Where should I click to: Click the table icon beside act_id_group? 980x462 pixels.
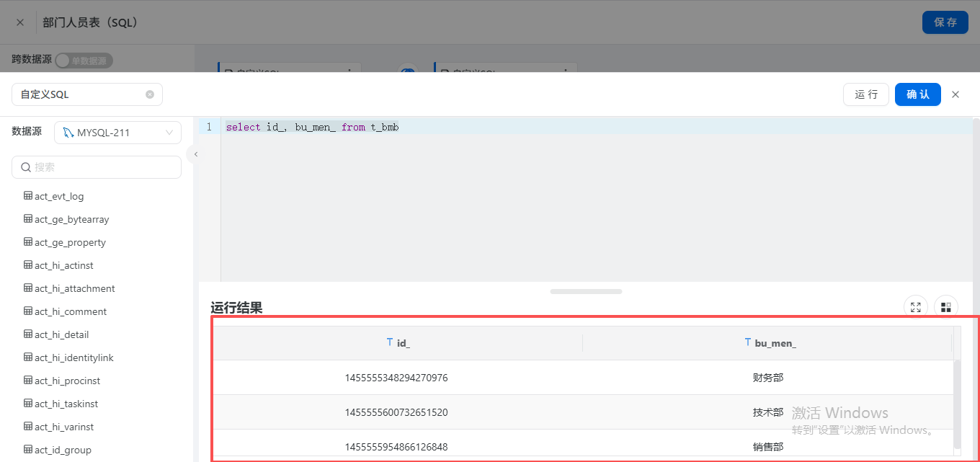tap(28, 450)
